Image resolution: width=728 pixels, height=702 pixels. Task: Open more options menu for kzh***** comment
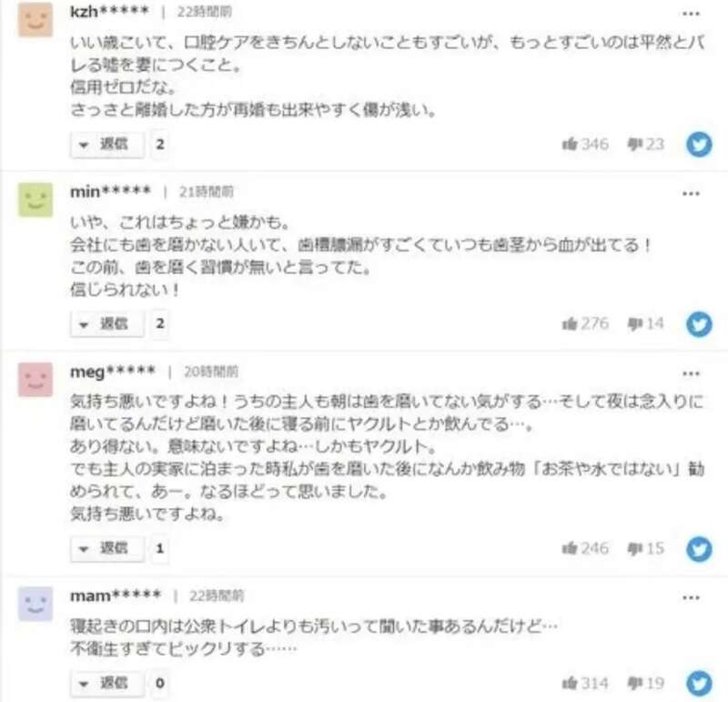point(691,14)
